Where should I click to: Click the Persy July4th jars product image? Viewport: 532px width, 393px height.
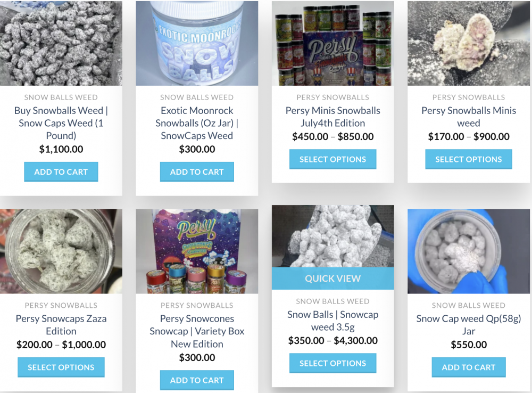[333, 43]
